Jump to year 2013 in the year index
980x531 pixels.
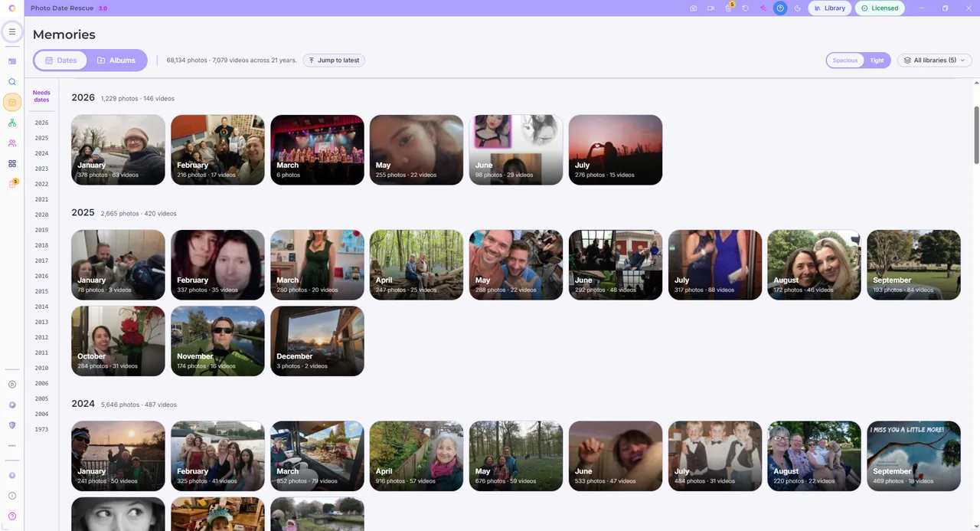(x=41, y=322)
